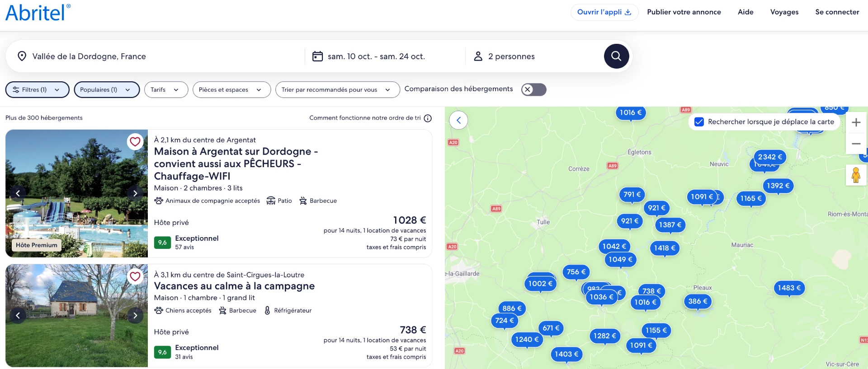Edit the 2 personnes travelers field
The image size is (868, 369).
coord(533,56)
